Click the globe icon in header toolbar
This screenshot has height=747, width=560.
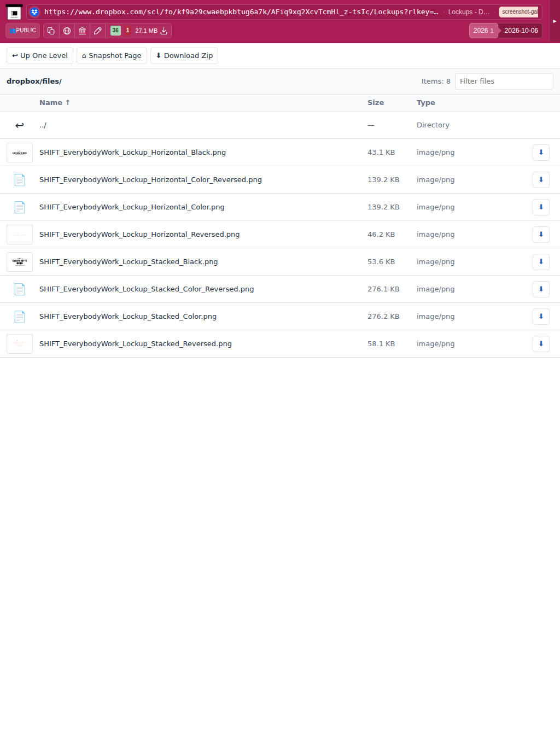(x=67, y=31)
